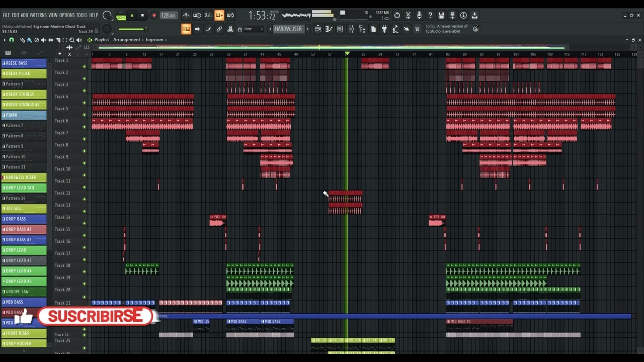
Task: Click the floppy disk save icon
Action: coord(441,16)
